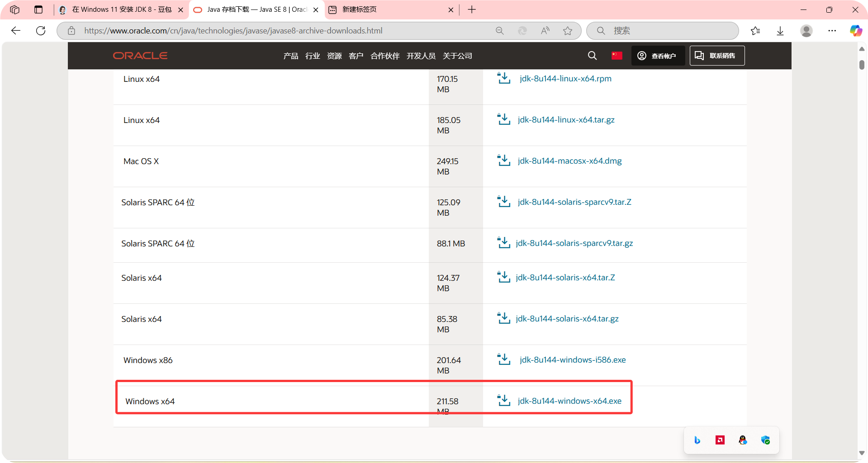Image resolution: width=868 pixels, height=463 pixels.
Task: Open the browser settings and more menu
Action: 832,31
